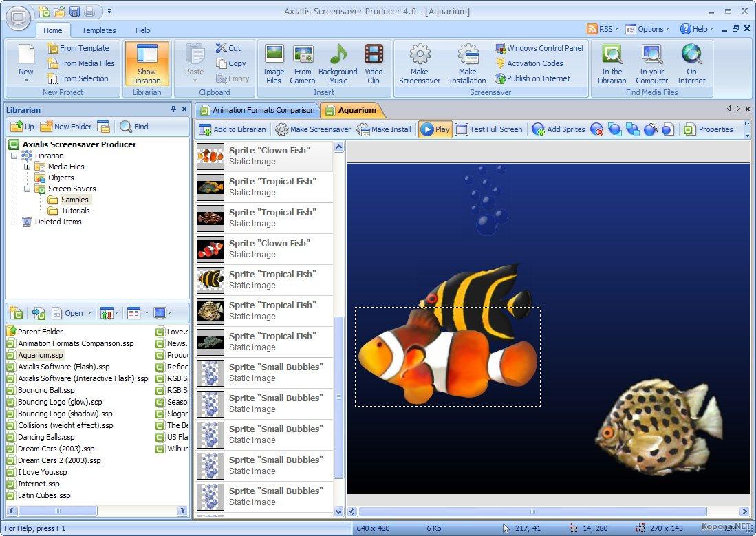Image resolution: width=756 pixels, height=536 pixels.
Task: Toggle the Show Librarian button
Action: (x=147, y=64)
